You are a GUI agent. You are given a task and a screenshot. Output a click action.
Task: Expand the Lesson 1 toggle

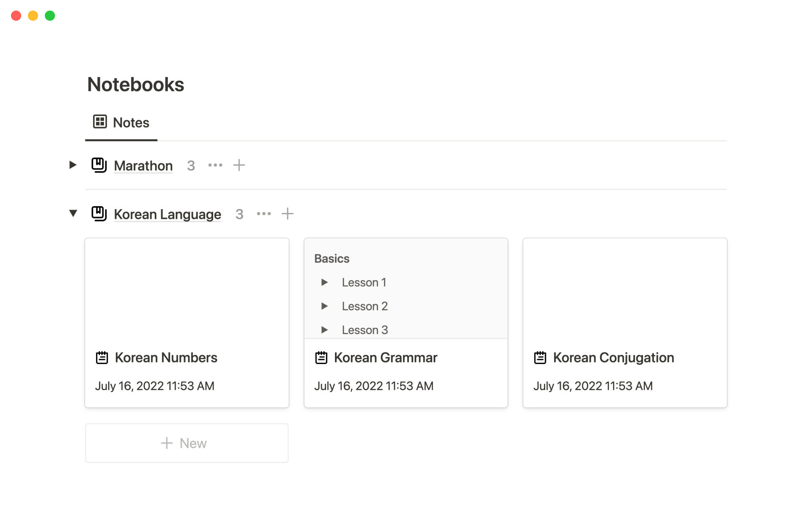(x=324, y=282)
